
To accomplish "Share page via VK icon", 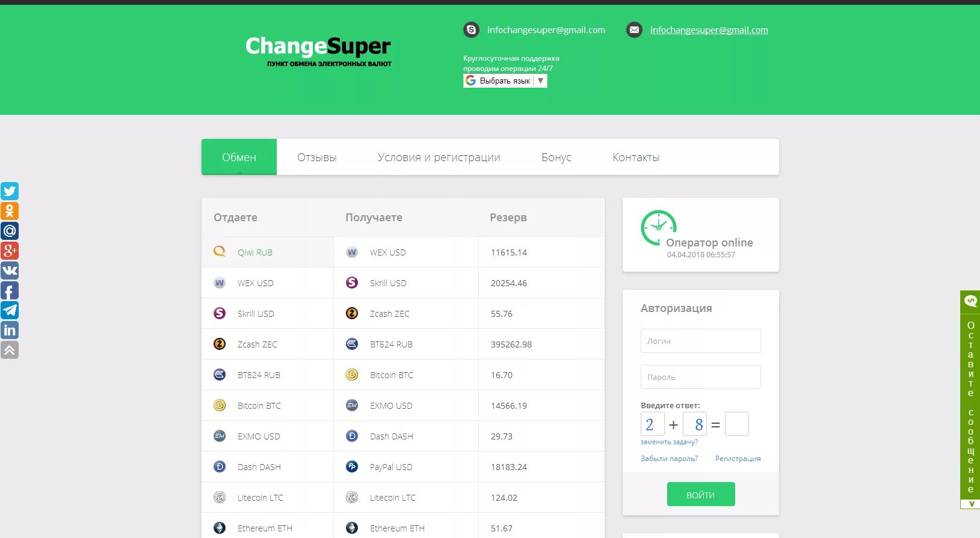I will click(10, 271).
